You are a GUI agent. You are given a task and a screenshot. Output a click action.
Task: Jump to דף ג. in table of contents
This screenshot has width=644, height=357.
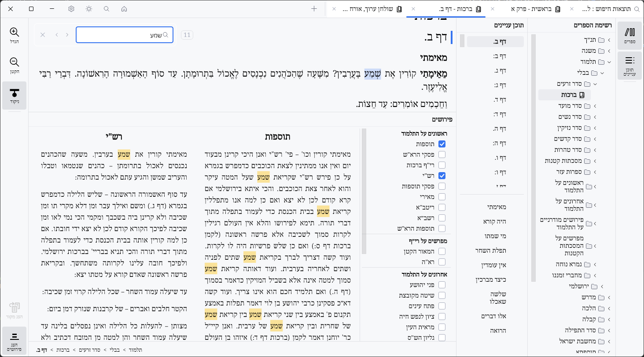[500, 70]
